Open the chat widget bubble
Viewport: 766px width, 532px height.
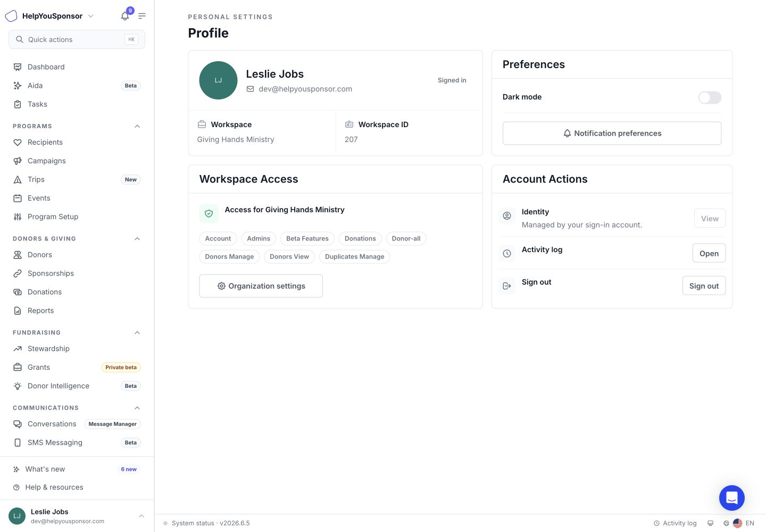(732, 498)
